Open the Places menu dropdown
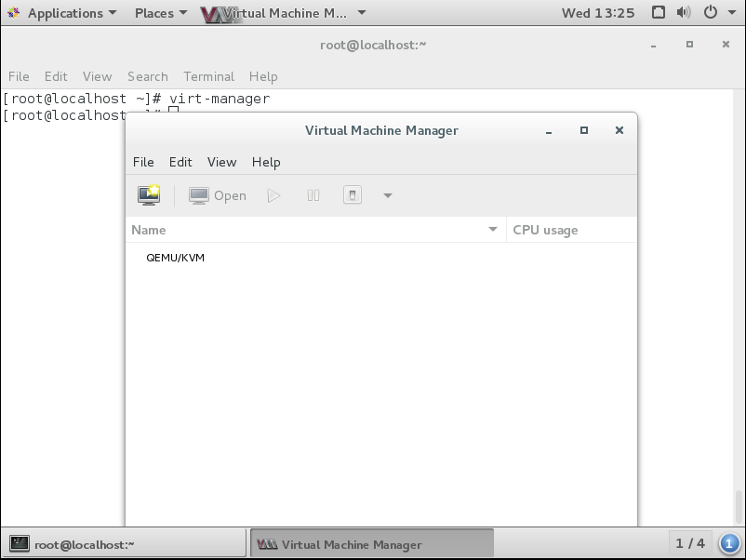This screenshot has height=560, width=746. tap(160, 13)
